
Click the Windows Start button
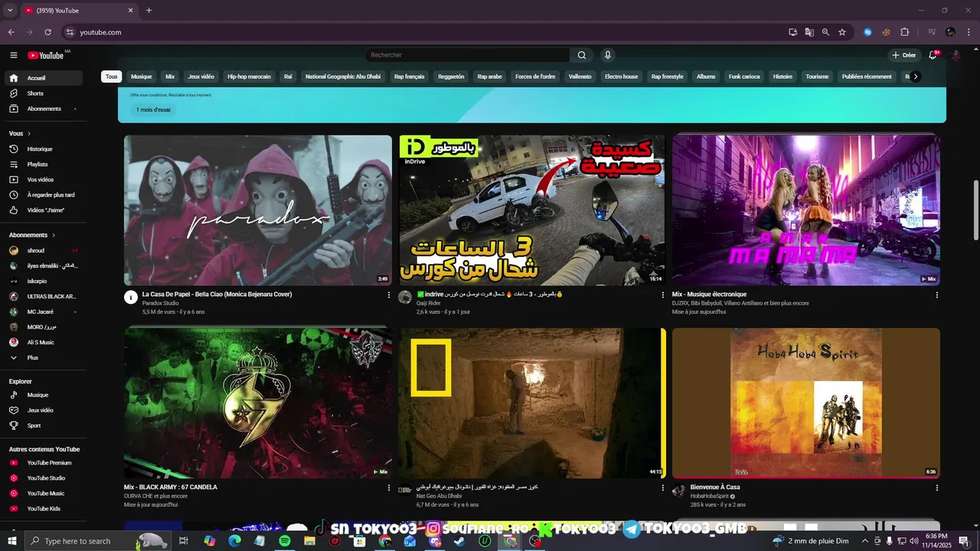point(12,541)
